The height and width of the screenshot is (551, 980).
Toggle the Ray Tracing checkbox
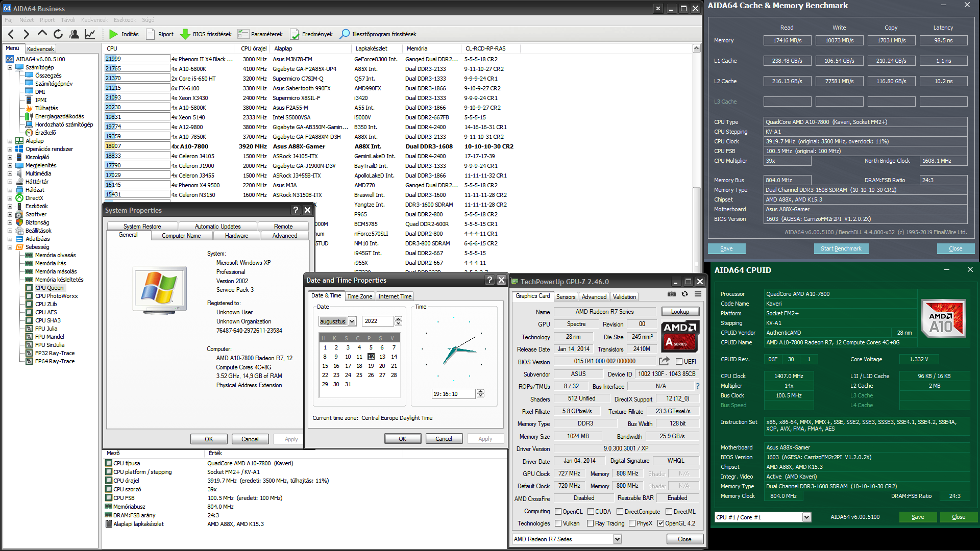click(591, 523)
